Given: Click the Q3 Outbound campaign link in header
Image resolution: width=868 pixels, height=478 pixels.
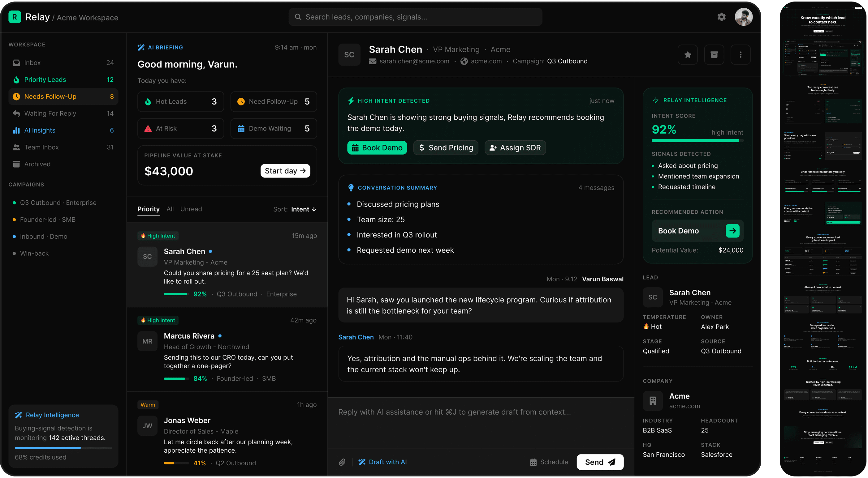Looking at the screenshot, I should [567, 61].
